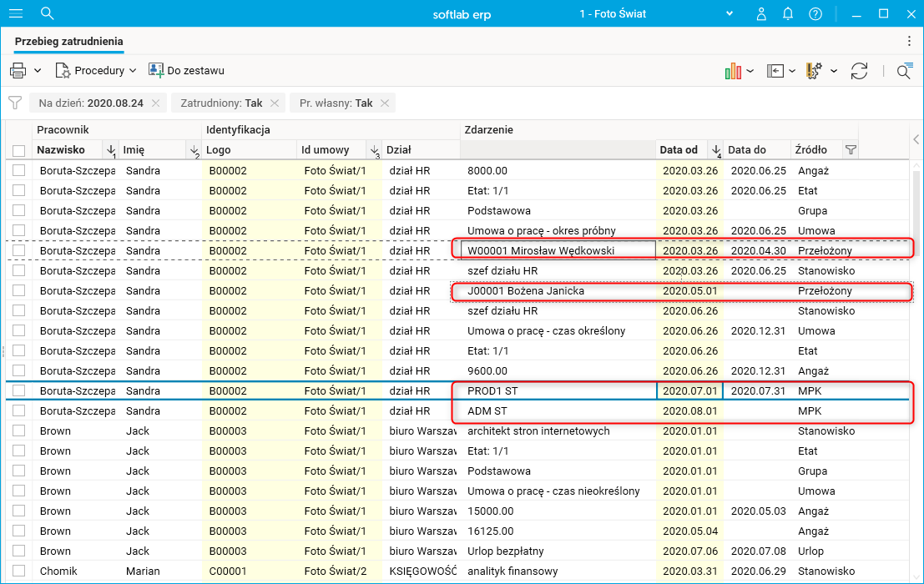Image resolution: width=924 pixels, height=584 pixels.
Task: Refresh the employment history list
Action: [860, 71]
